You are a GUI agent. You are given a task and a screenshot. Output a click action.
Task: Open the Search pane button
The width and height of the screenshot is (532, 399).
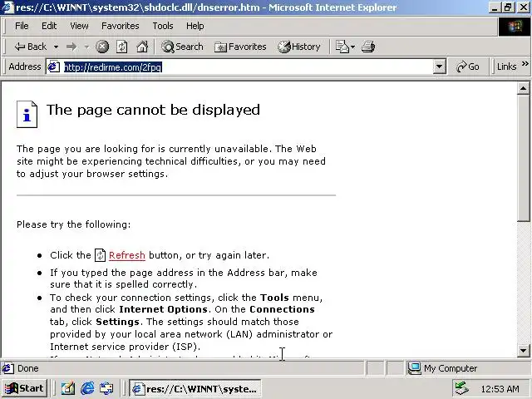182,47
